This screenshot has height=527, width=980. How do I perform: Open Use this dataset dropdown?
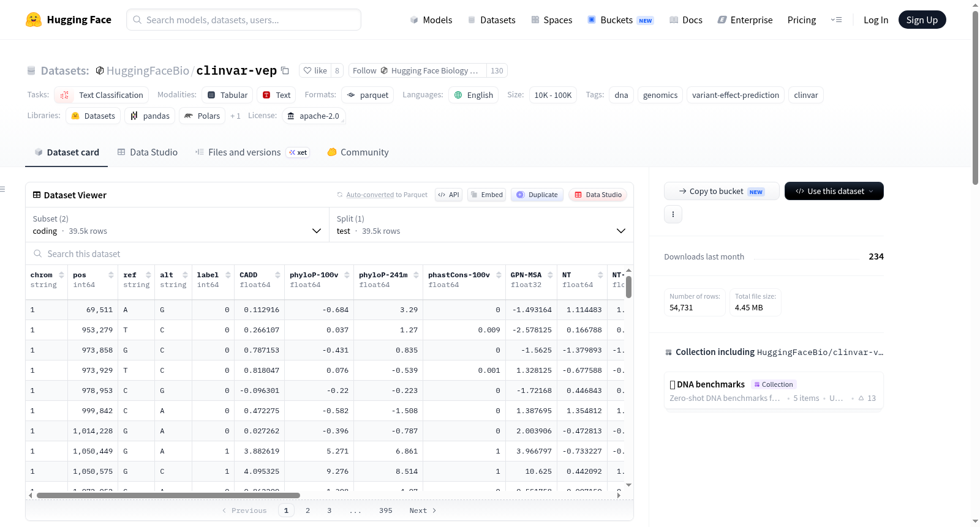pos(834,191)
